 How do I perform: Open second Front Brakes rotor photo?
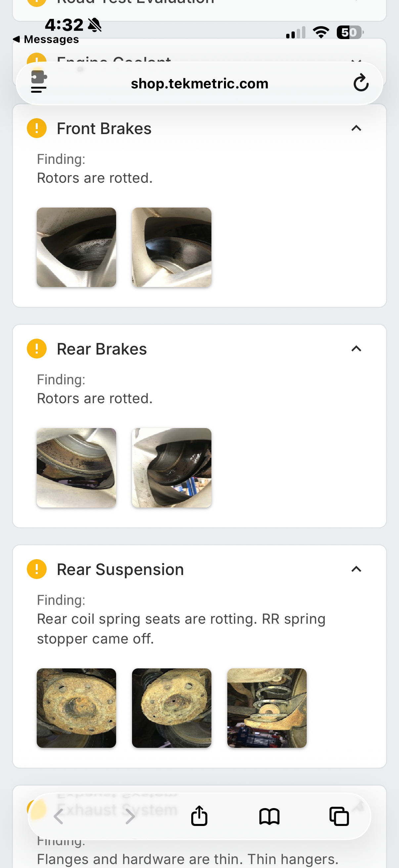tap(172, 247)
